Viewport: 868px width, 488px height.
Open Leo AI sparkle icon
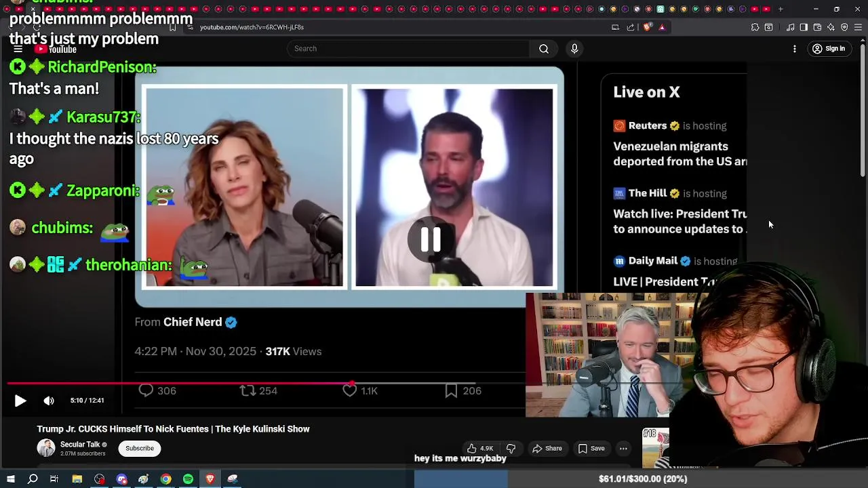tap(831, 27)
